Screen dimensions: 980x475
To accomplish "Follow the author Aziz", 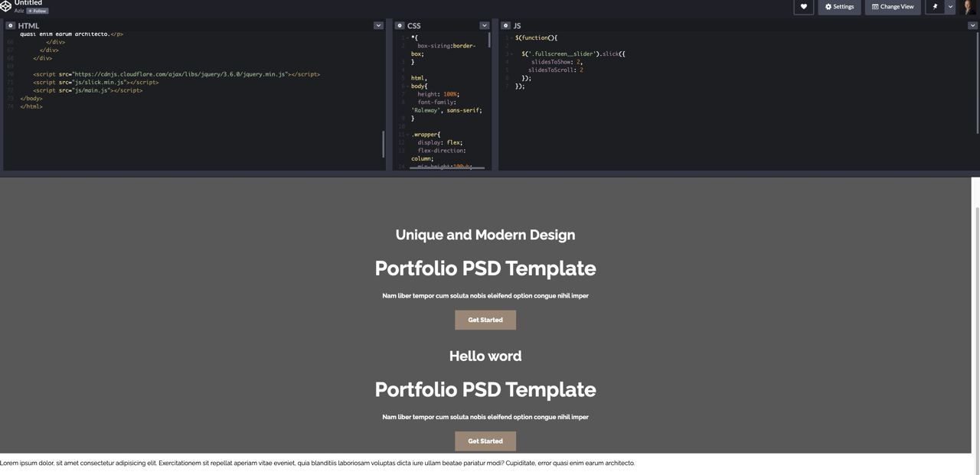I will pos(38,11).
